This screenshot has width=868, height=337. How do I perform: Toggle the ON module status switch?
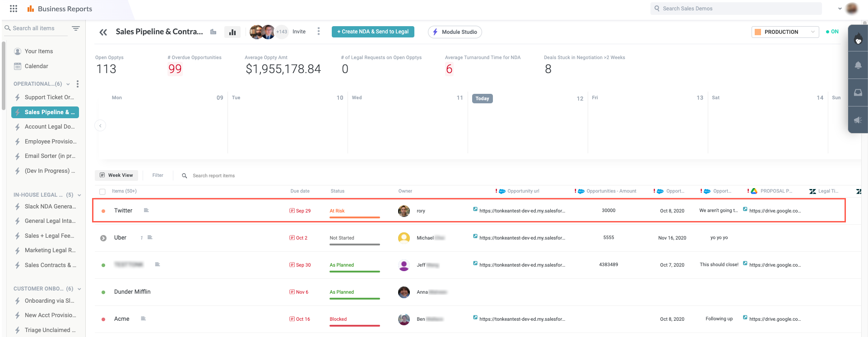pyautogui.click(x=832, y=32)
